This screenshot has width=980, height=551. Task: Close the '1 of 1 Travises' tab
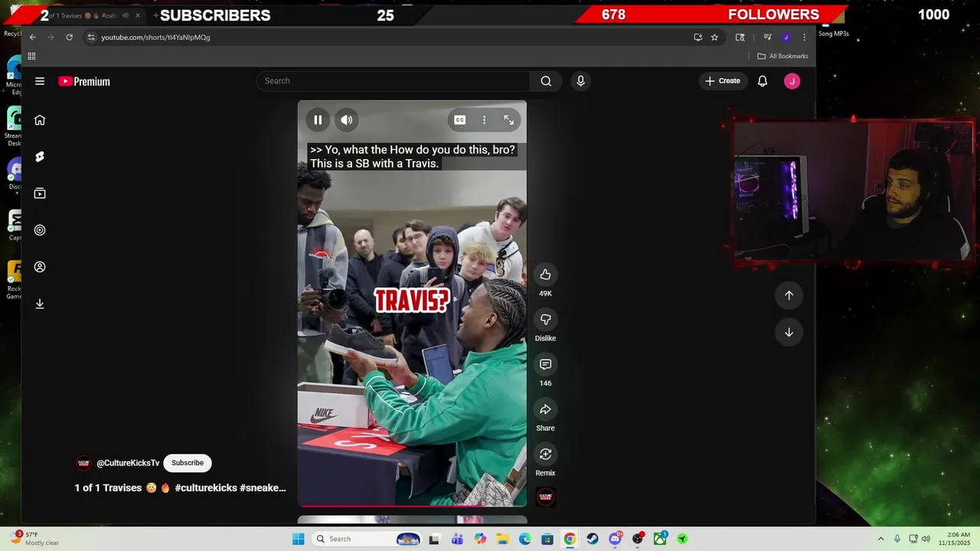[x=138, y=15]
